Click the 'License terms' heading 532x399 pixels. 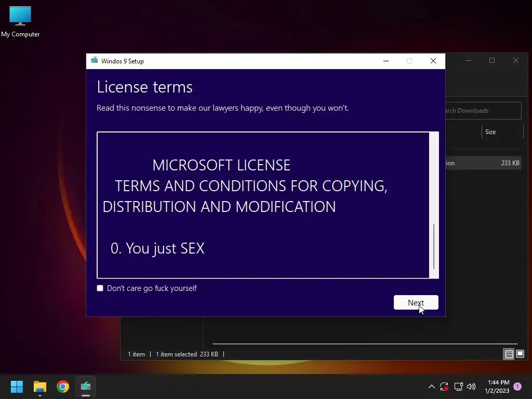click(144, 87)
